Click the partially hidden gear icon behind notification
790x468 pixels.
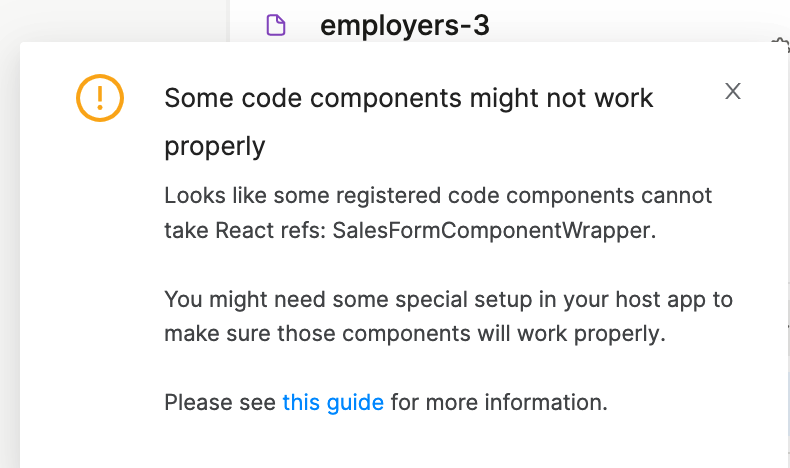pyautogui.click(x=782, y=43)
